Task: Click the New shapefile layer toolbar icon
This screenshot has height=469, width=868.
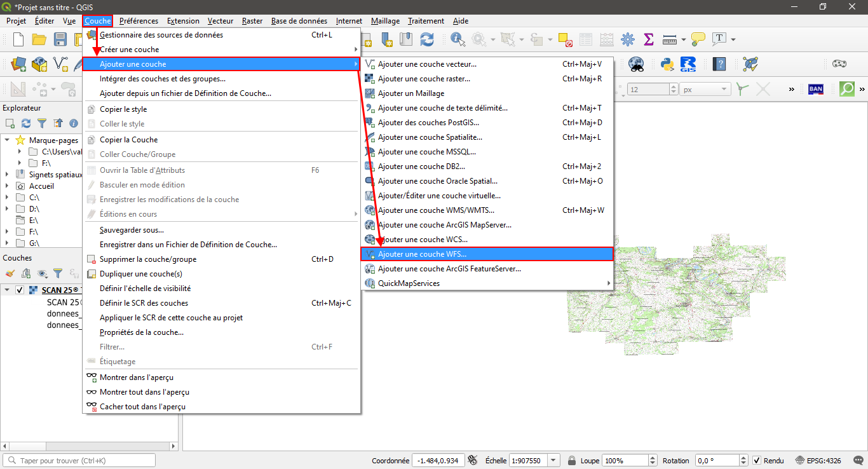Action: coord(60,64)
